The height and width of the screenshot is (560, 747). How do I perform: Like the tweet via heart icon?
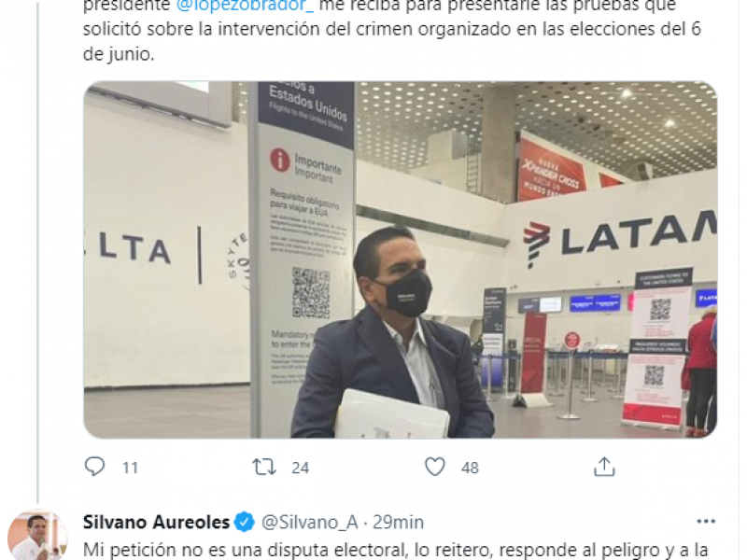coord(434,467)
